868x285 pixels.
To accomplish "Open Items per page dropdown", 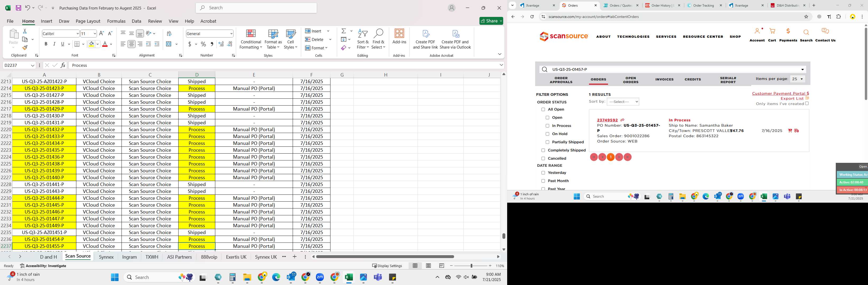I will [x=797, y=79].
